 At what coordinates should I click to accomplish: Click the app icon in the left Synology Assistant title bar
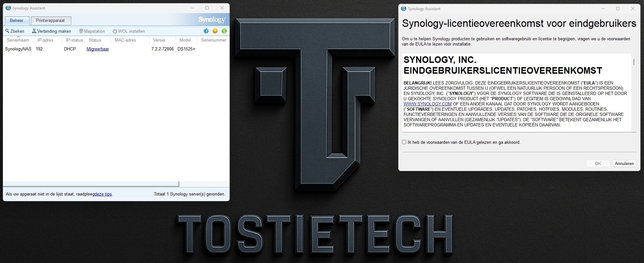[8, 8]
